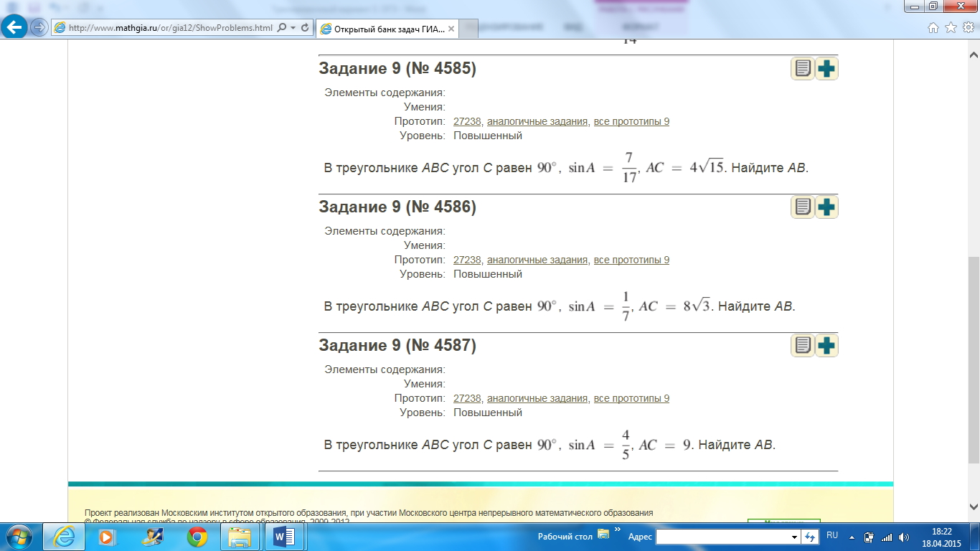Viewport: 980px width, 551px height.
Task: Click the level text 'Повышенный' in task 4587
Action: pyautogui.click(x=488, y=413)
